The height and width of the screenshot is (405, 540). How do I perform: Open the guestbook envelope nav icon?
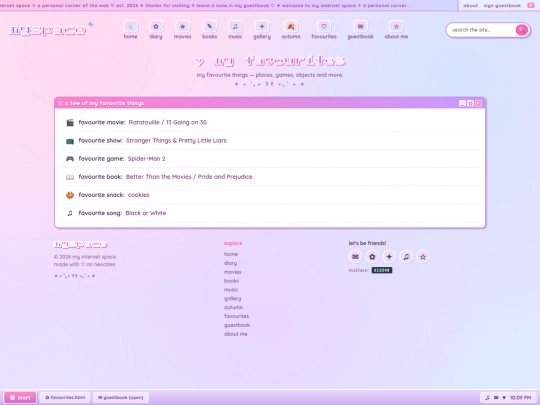(360, 27)
